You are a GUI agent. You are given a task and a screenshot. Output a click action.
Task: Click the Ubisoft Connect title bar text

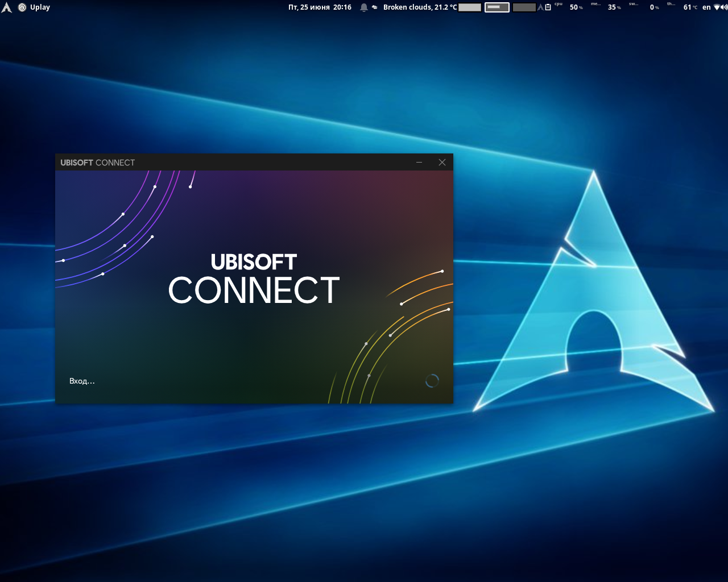(x=98, y=163)
